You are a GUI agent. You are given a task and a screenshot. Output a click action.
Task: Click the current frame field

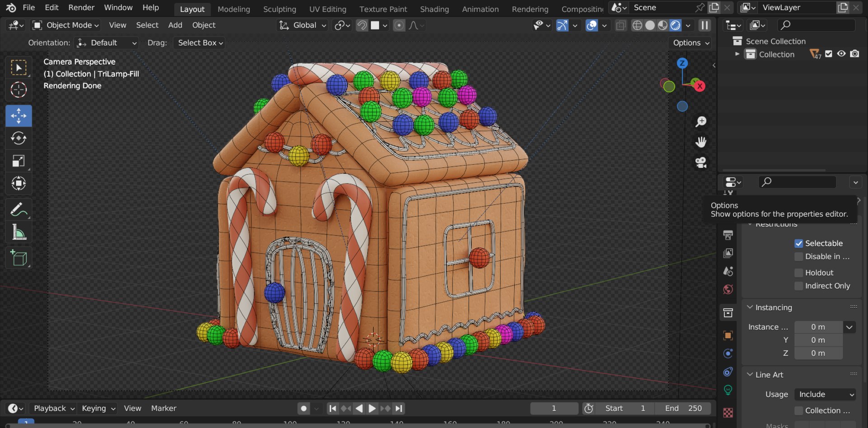pyautogui.click(x=554, y=408)
